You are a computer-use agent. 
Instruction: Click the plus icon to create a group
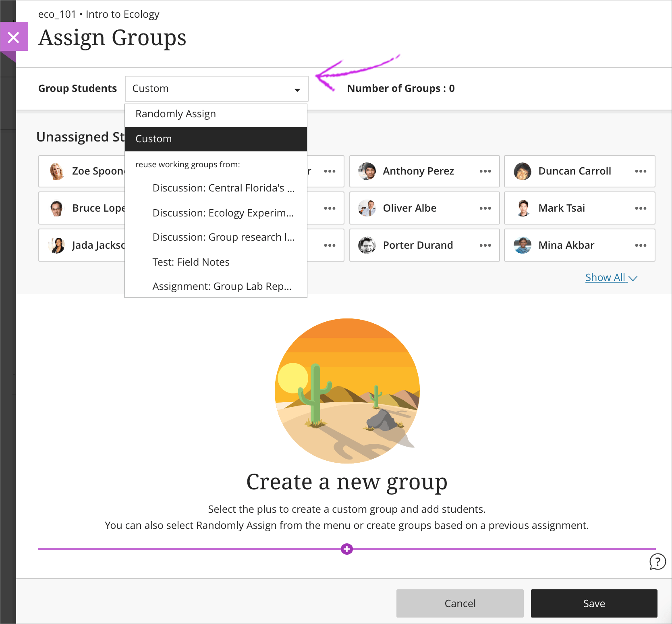pos(346,549)
